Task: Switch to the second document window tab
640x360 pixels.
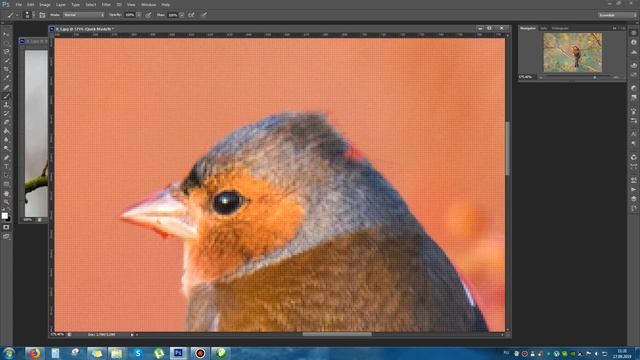Action: coord(34,41)
